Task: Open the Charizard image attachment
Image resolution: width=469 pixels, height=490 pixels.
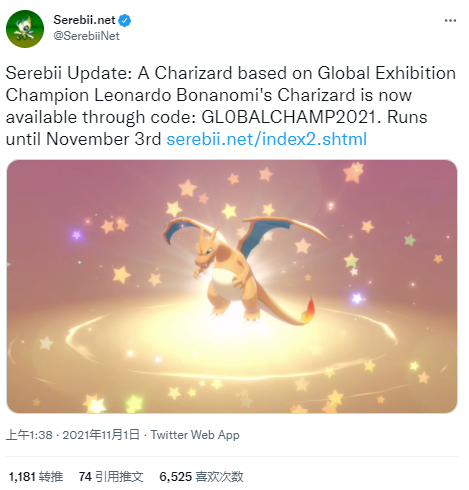Action: [232, 287]
